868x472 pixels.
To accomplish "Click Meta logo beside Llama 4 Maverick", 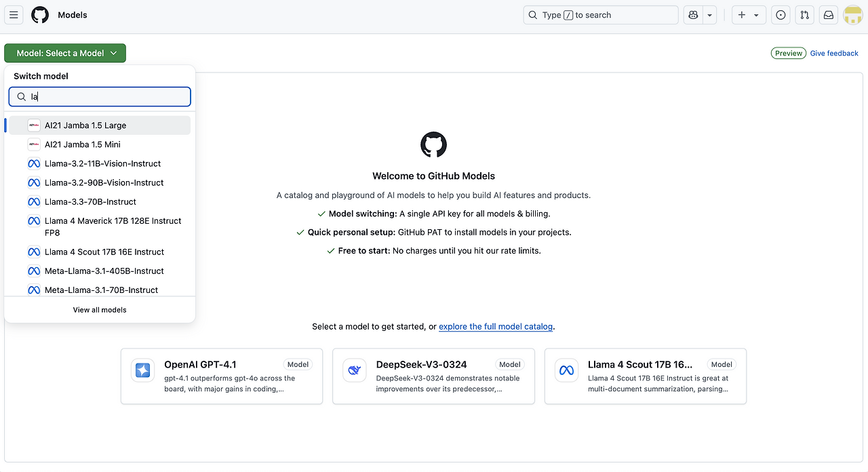I will click(34, 221).
